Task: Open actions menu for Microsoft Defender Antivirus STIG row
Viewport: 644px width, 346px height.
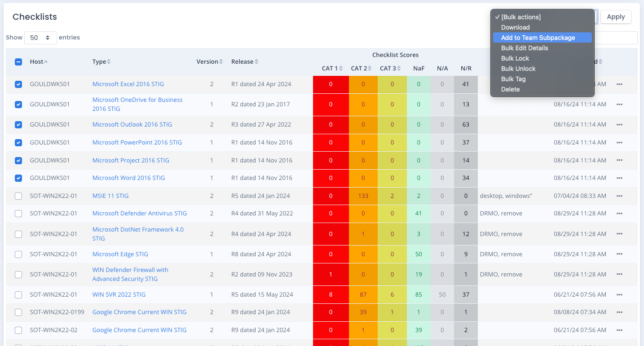Action: pos(620,213)
